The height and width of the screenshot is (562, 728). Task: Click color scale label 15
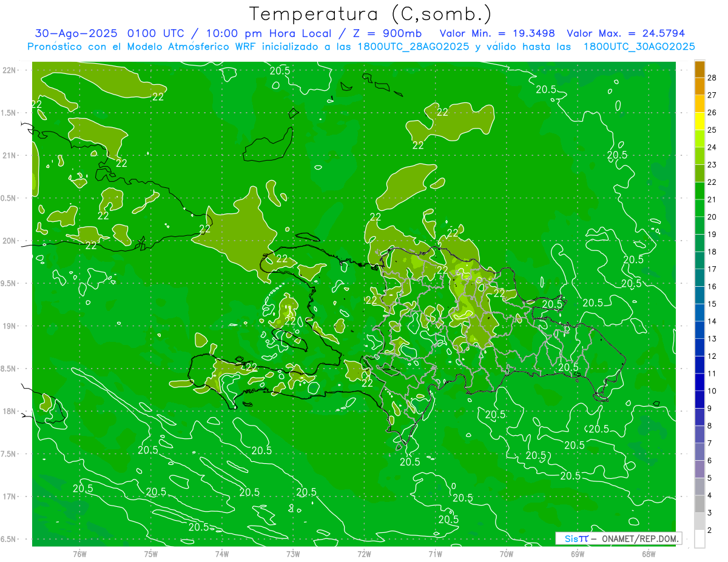713,304
